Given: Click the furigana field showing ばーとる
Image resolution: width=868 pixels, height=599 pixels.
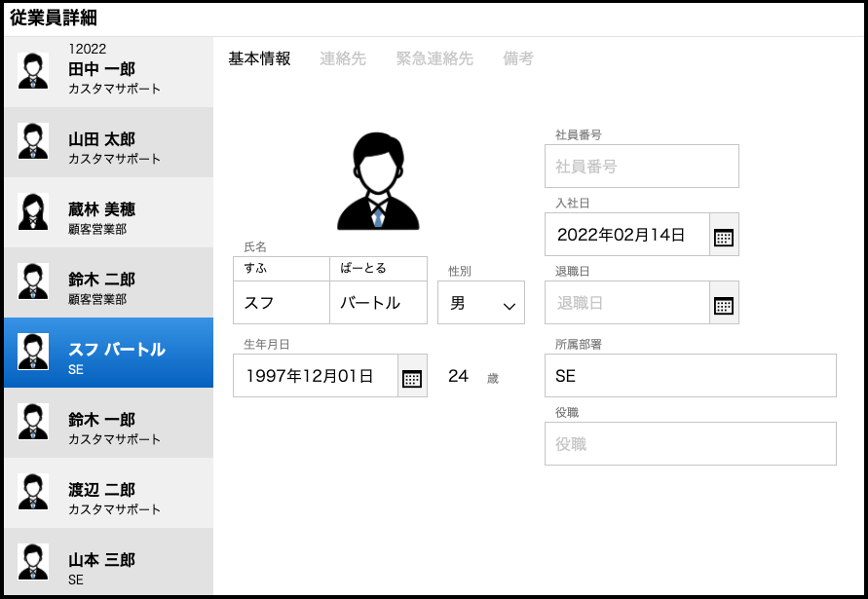Looking at the screenshot, I should coord(378,268).
